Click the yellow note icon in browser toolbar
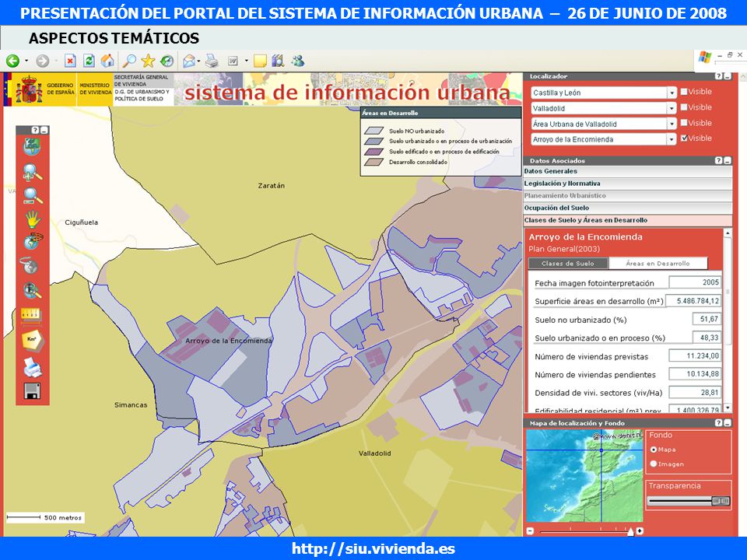Screen dimensions: 747x560 pos(260,61)
